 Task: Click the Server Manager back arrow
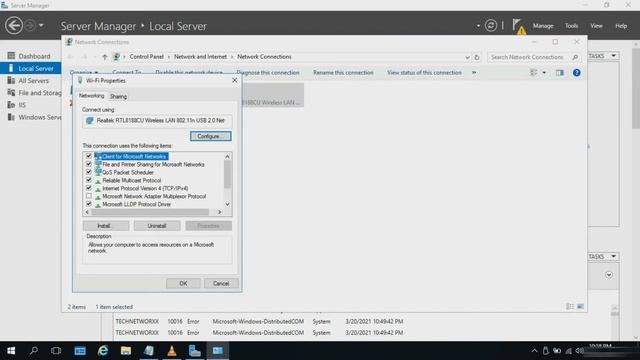coord(14,25)
